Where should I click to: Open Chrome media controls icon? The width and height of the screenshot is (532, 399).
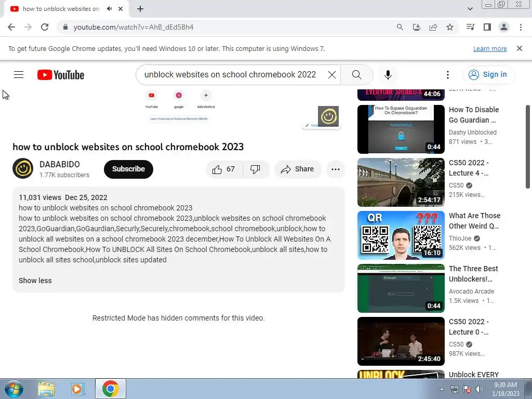(x=470, y=27)
